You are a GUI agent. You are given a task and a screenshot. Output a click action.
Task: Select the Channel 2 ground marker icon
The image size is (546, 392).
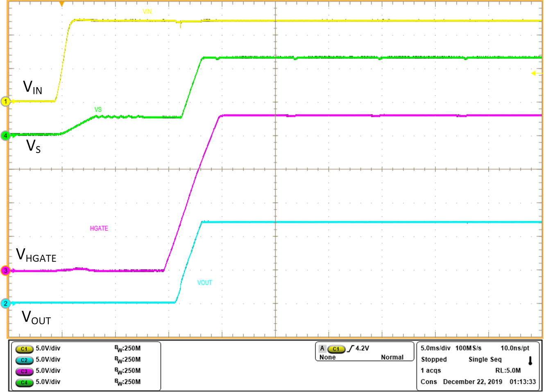coord(5,303)
